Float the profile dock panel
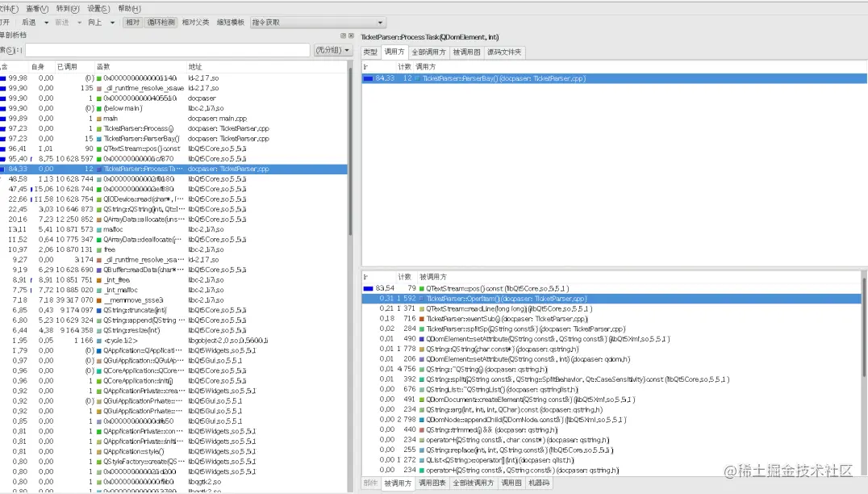Screen dimensions: 868x494 pos(343,36)
